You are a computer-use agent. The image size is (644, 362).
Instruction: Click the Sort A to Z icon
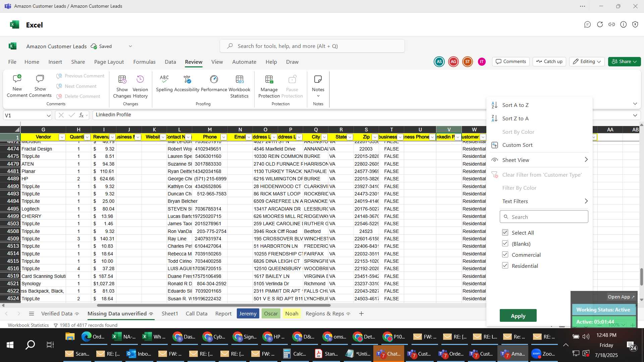pos(494,105)
